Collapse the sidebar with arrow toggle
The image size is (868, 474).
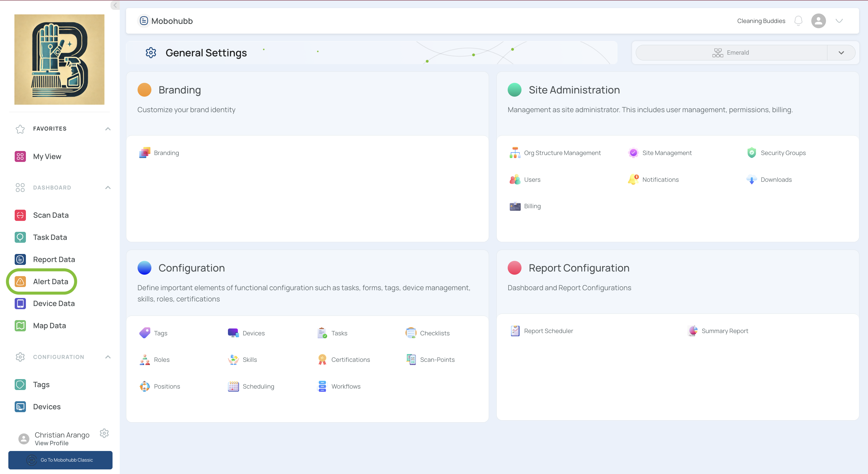tap(115, 5)
